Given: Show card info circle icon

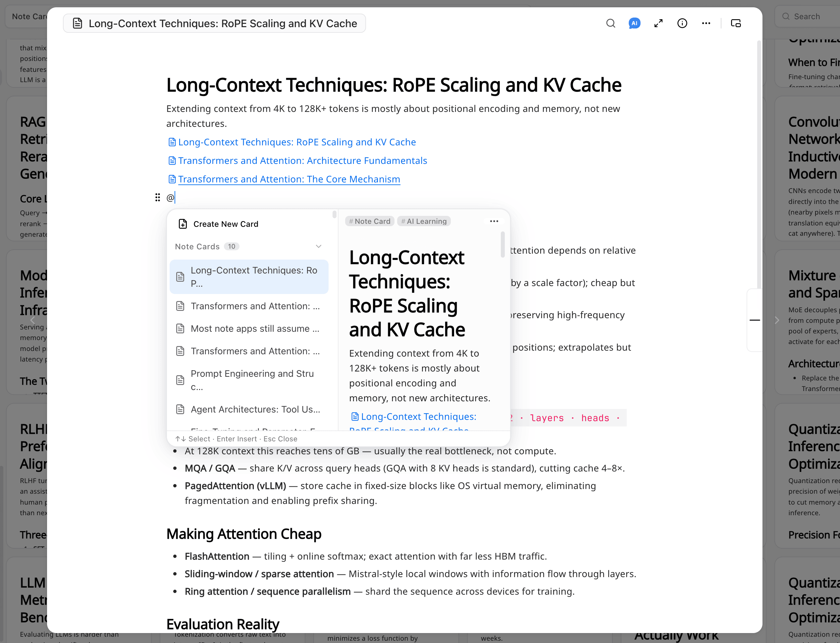Looking at the screenshot, I should click(682, 24).
